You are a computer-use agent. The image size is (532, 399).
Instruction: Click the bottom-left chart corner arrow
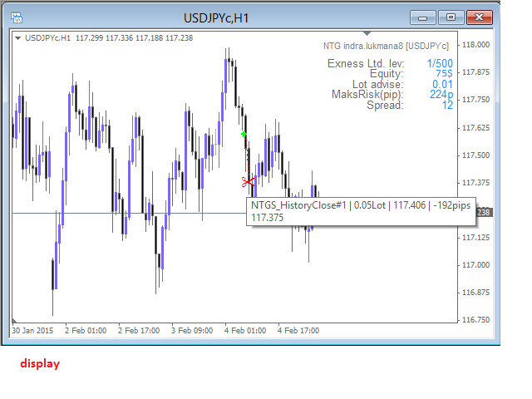click(14, 321)
